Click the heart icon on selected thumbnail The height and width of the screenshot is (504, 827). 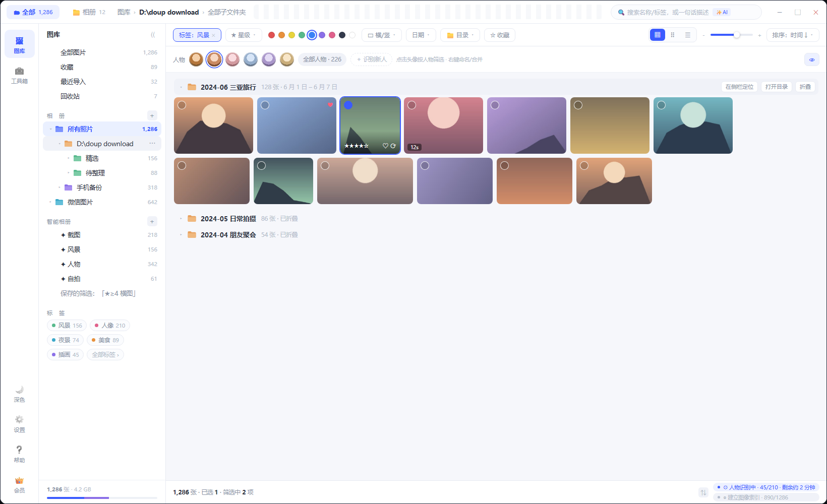tap(385, 146)
